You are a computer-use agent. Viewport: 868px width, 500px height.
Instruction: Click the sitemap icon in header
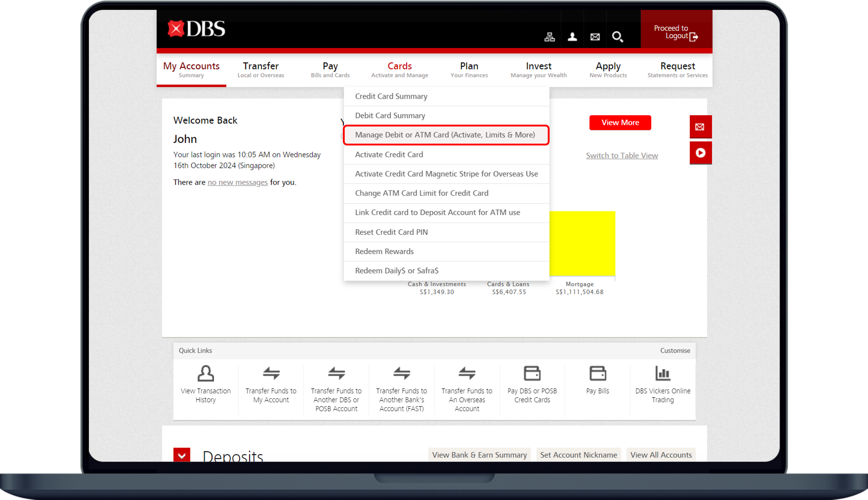coord(549,37)
